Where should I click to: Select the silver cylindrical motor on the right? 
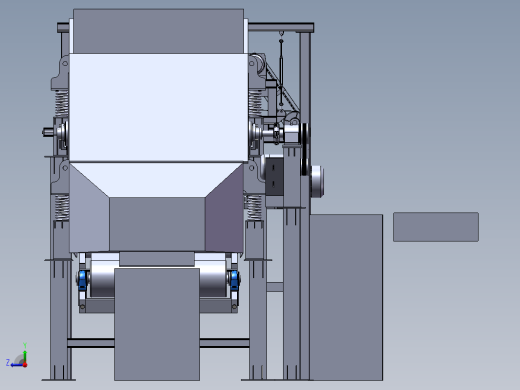[x=317, y=182]
